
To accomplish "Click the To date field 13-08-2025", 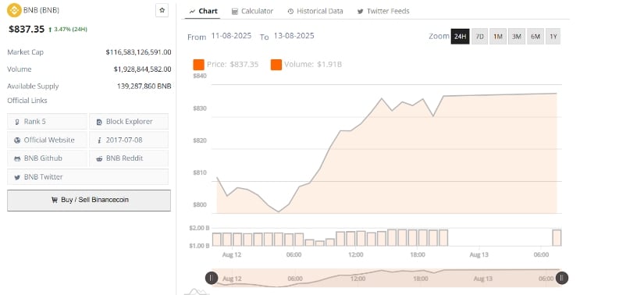I will [294, 36].
